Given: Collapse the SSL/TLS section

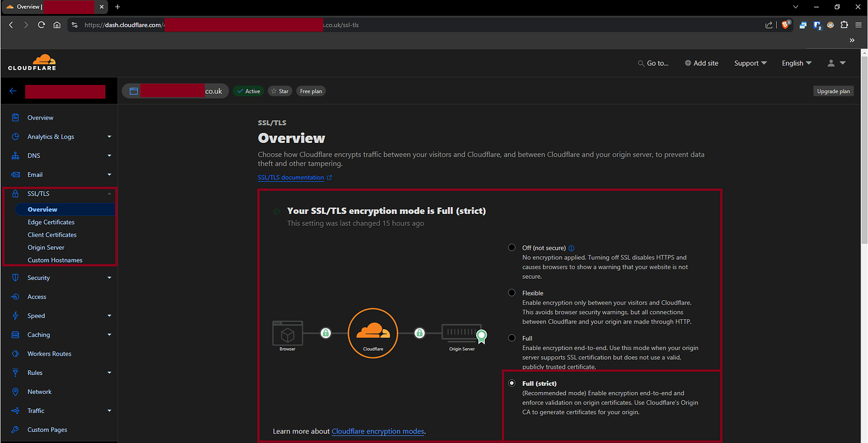Looking at the screenshot, I should click(109, 193).
